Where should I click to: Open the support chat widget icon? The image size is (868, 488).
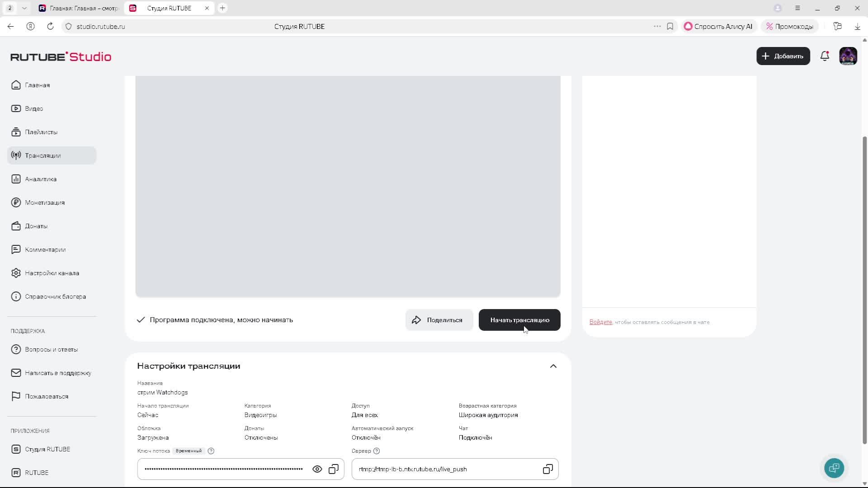click(x=834, y=468)
